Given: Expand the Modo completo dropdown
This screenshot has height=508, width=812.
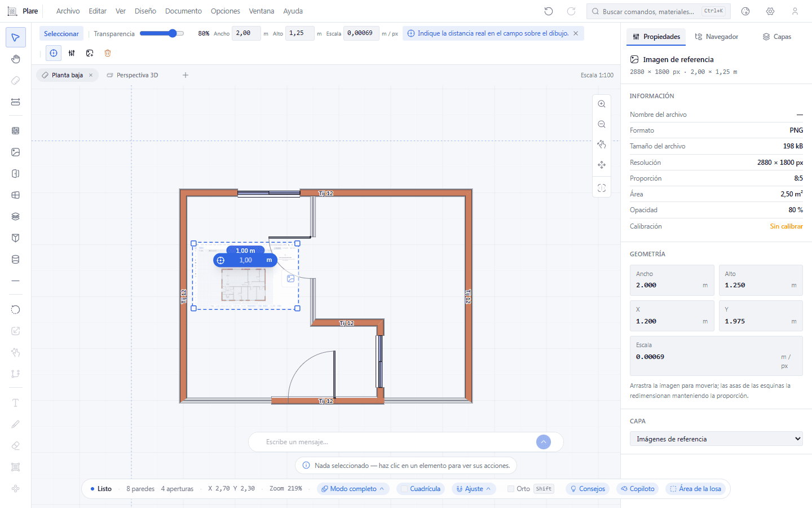Looking at the screenshot, I should tap(353, 489).
